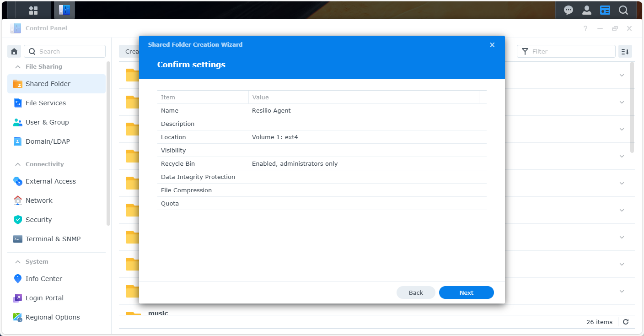Collapse the File Sharing section
Viewport: 644px width, 336px height.
pyautogui.click(x=18, y=67)
